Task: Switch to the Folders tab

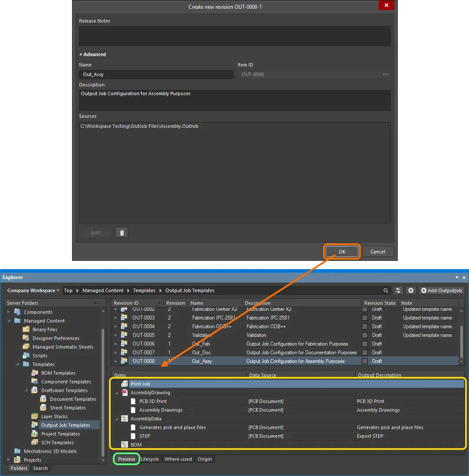Action: pos(19,468)
